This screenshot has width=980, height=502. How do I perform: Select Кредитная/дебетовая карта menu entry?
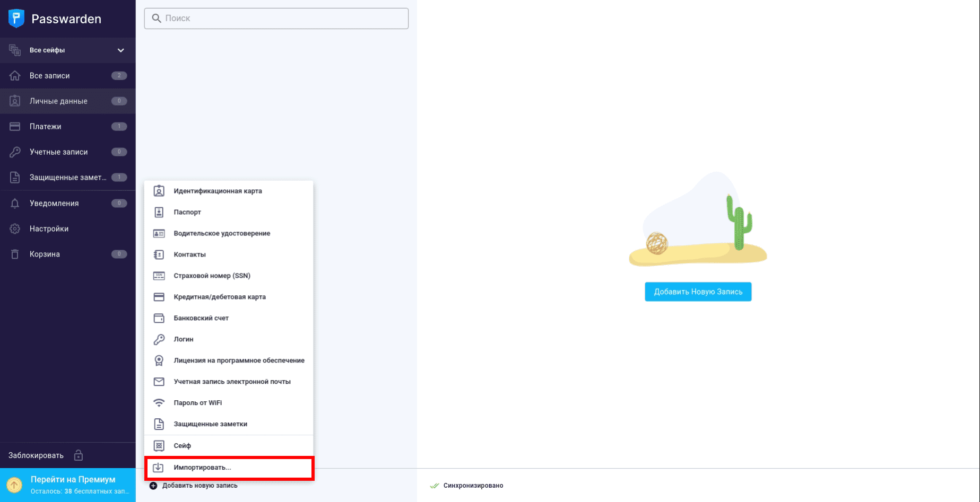[220, 297]
